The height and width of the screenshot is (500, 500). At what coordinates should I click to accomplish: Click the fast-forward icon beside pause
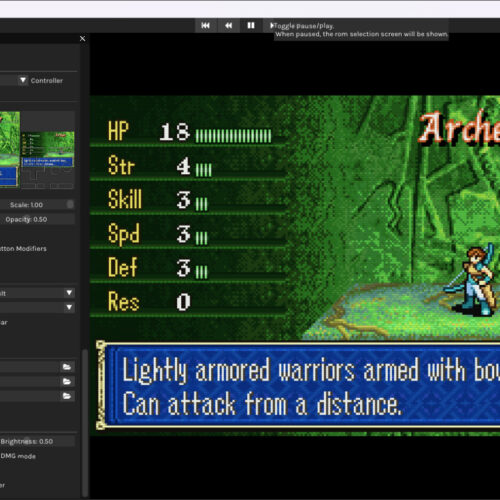coord(272,25)
